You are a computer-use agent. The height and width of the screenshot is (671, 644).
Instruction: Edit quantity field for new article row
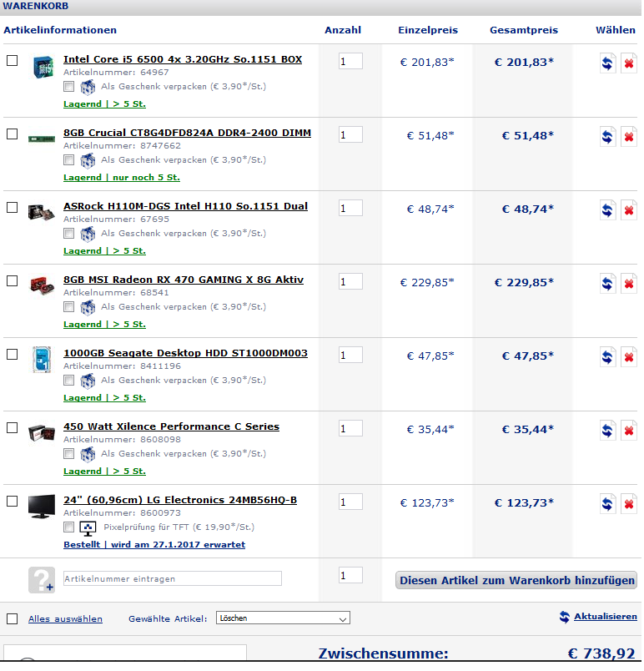(x=350, y=576)
